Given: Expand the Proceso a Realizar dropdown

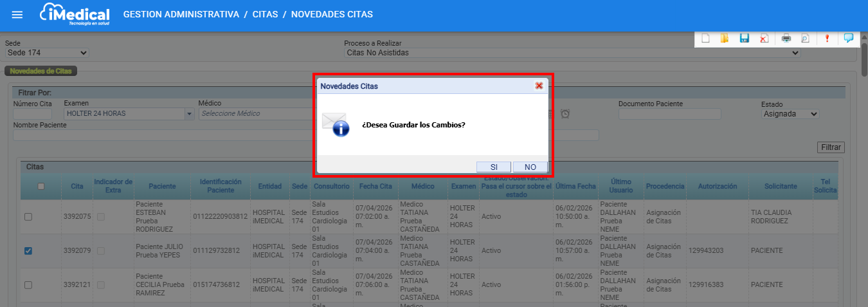Looking at the screenshot, I should [x=572, y=53].
